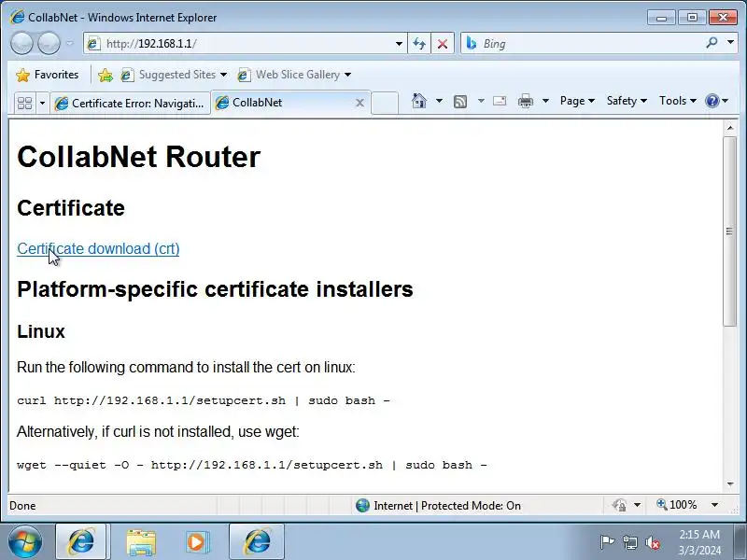
Task: Close the CollabNet tab
Action: pos(360,103)
